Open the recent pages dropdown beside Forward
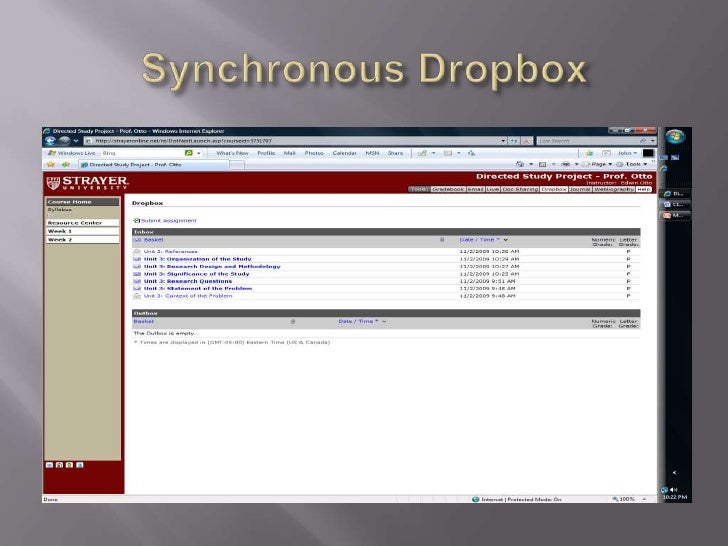The image size is (728, 546). click(76, 141)
